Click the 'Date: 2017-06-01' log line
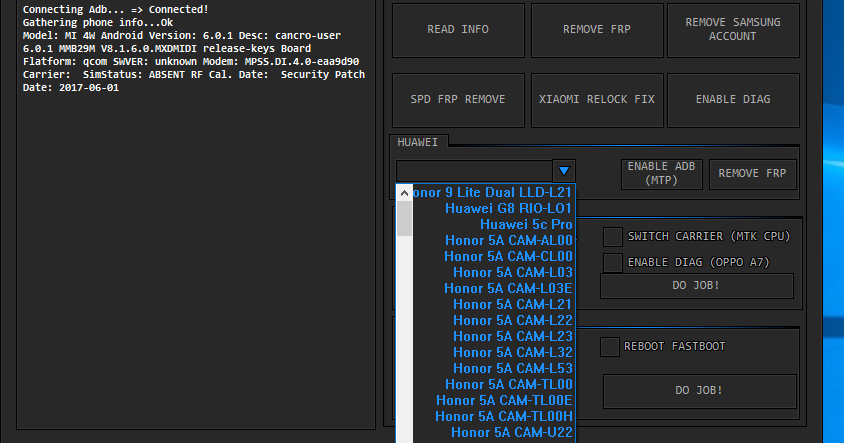The image size is (844, 443). [x=71, y=88]
